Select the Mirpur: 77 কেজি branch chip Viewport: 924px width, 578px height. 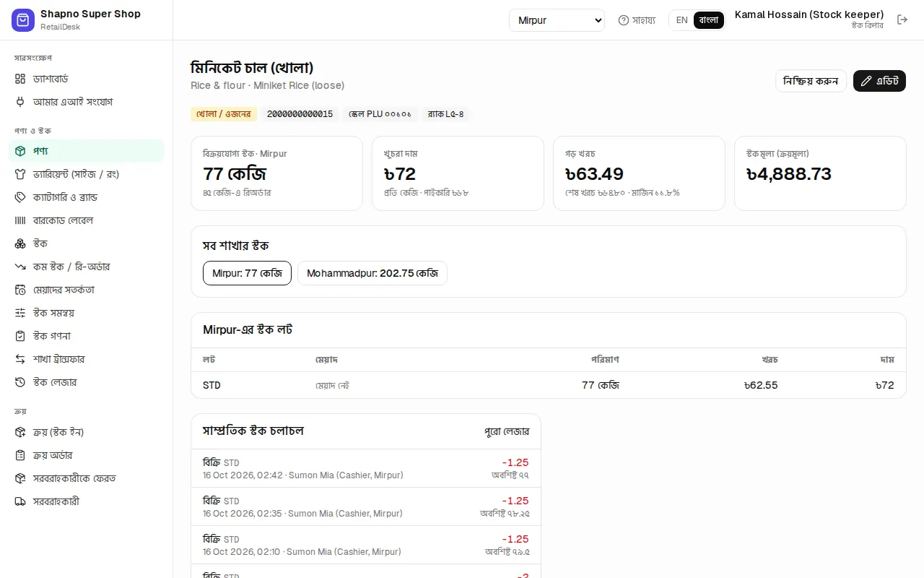tap(247, 273)
